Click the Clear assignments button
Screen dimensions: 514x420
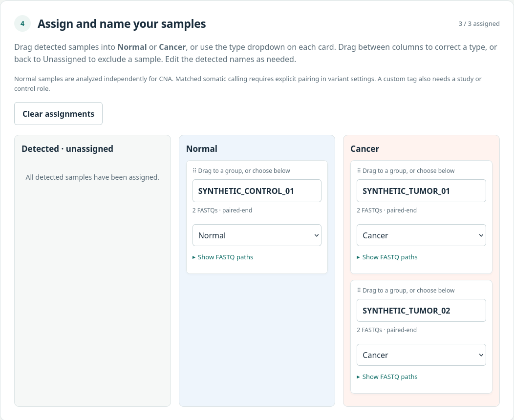[x=58, y=114]
